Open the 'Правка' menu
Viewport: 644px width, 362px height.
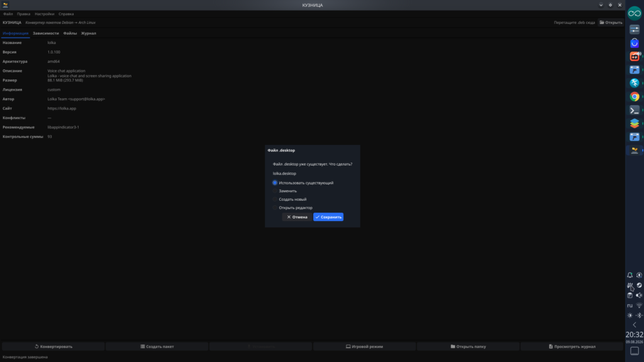point(23,14)
